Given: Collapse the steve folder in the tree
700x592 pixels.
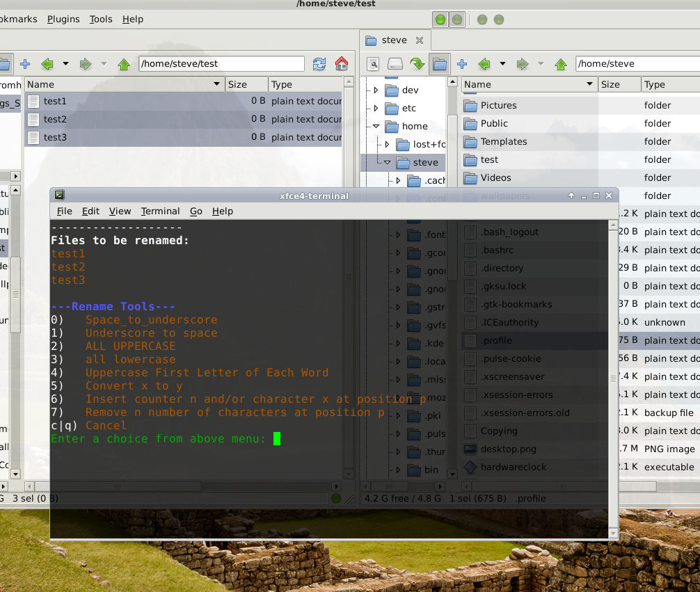Looking at the screenshot, I should coord(387,163).
